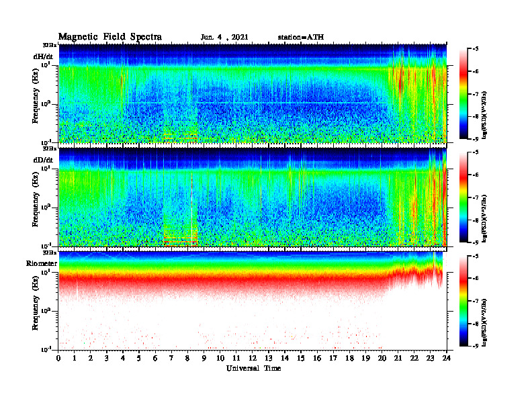Click the '32Hz' label atop dH/dt panel

tap(50, 45)
